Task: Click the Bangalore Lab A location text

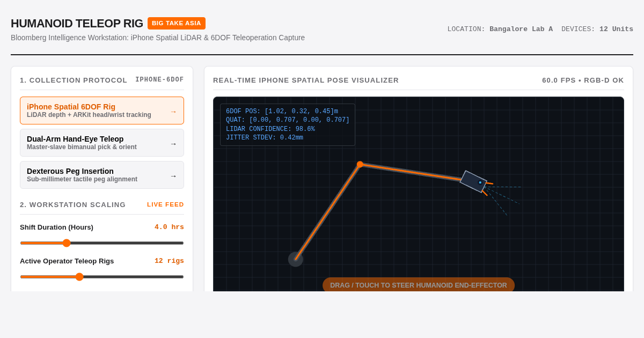Action: 521,29
